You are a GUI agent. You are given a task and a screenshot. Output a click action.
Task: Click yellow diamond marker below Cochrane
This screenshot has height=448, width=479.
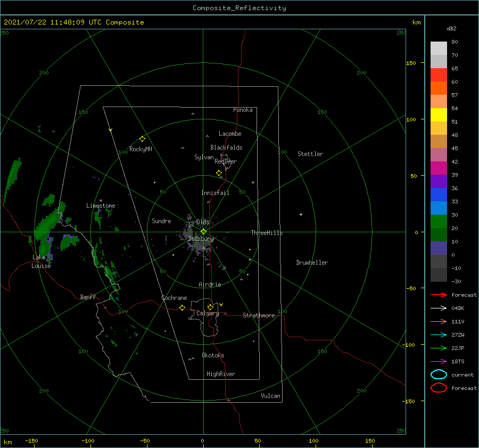(x=182, y=308)
